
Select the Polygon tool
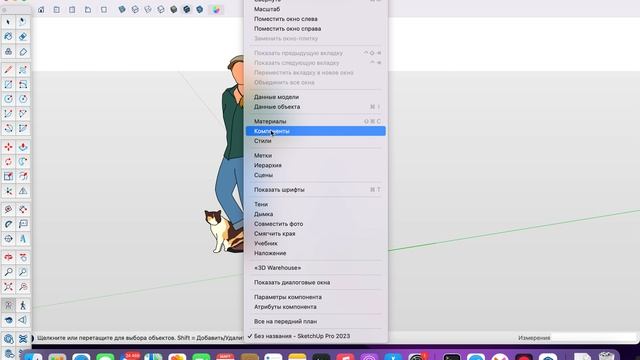tap(23, 99)
